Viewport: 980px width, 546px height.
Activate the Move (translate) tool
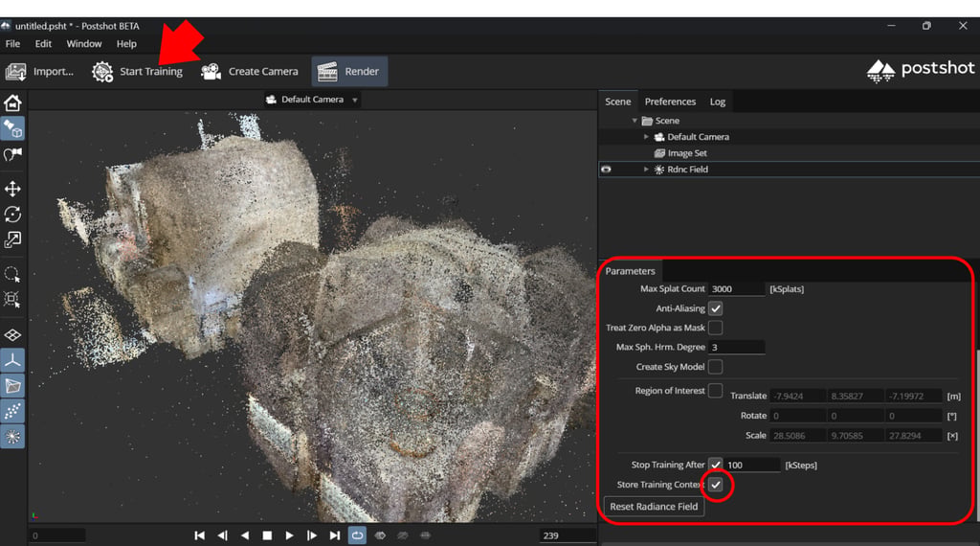[x=12, y=189]
